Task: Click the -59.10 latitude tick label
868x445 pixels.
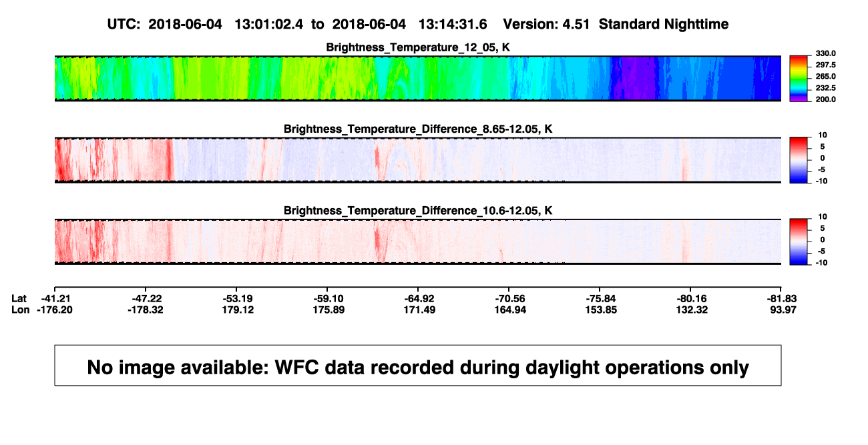Action: (x=327, y=298)
